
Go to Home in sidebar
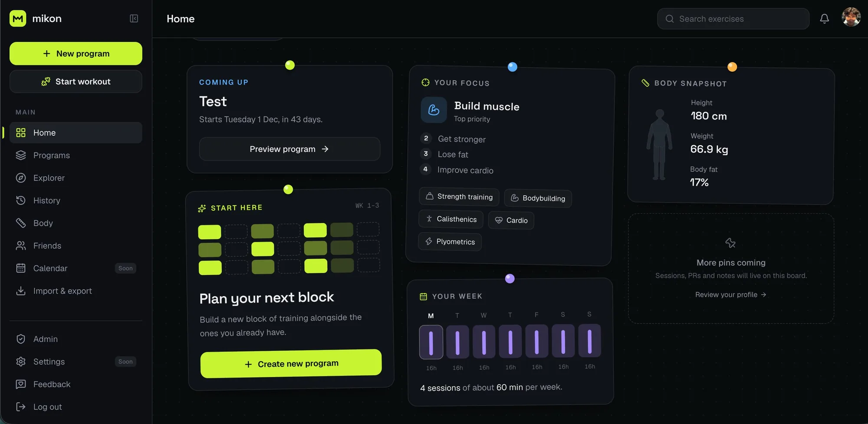(x=76, y=133)
